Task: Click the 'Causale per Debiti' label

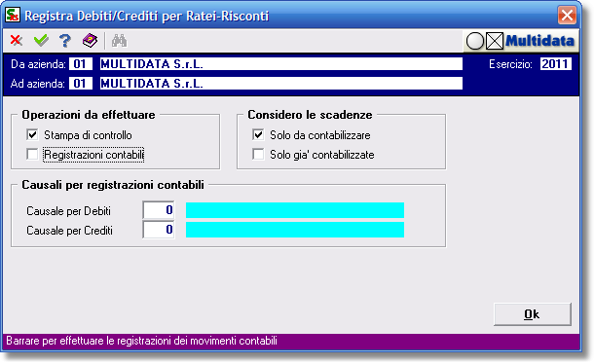Action: [68, 211]
